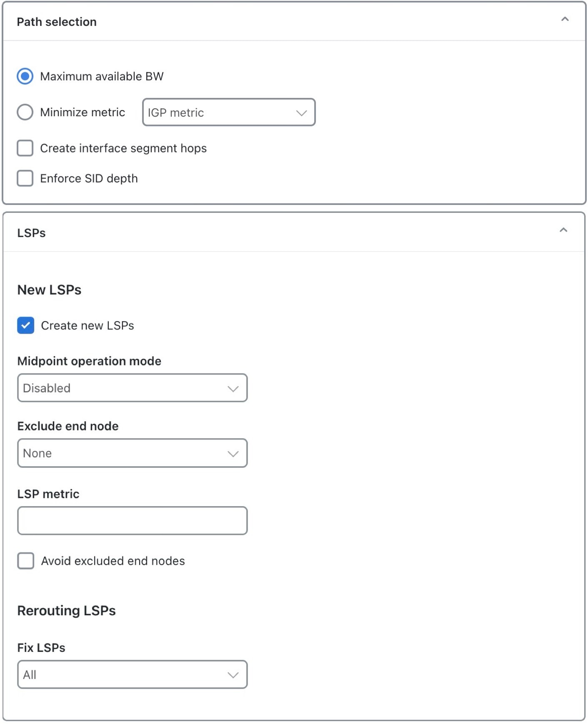588x724 pixels.
Task: Enable Create interface segment hops checkbox
Action: pos(25,148)
